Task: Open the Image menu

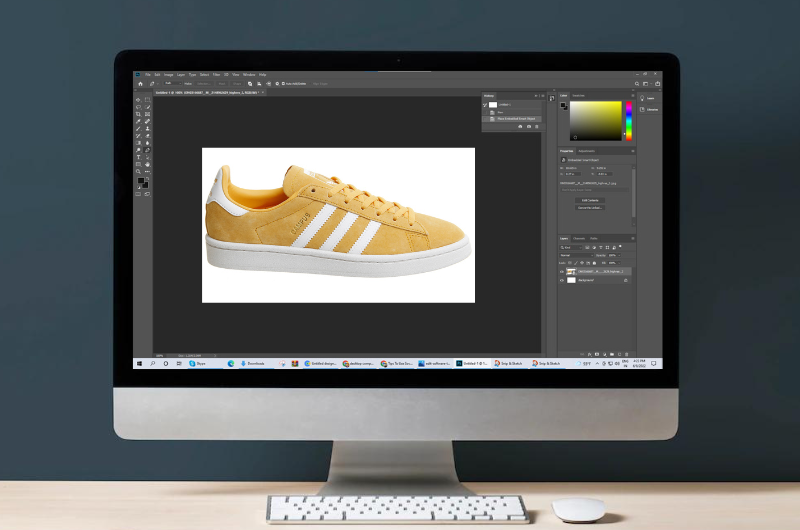Action: [168, 74]
